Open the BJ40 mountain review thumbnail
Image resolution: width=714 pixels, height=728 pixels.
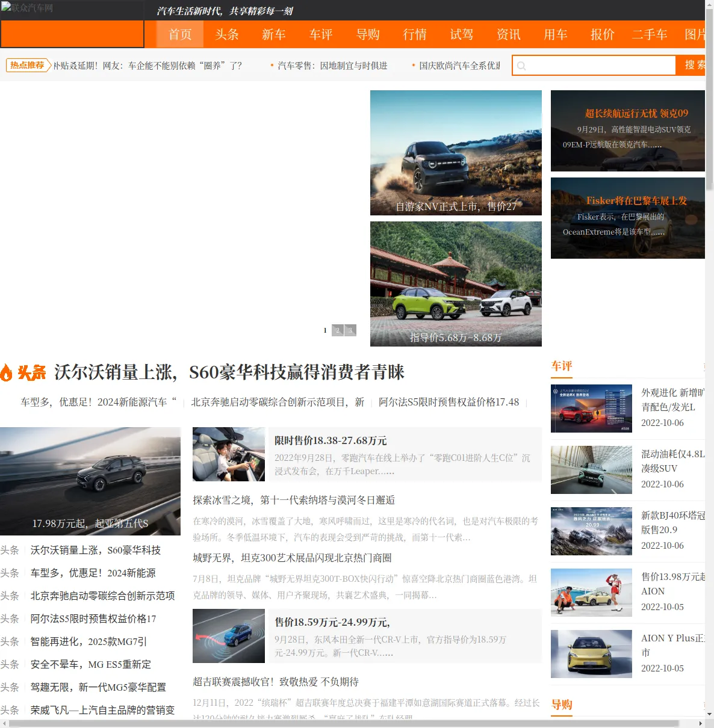[x=591, y=531]
